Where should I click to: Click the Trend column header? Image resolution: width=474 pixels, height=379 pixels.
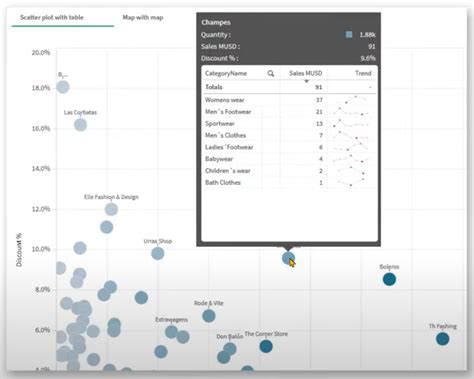tap(363, 73)
